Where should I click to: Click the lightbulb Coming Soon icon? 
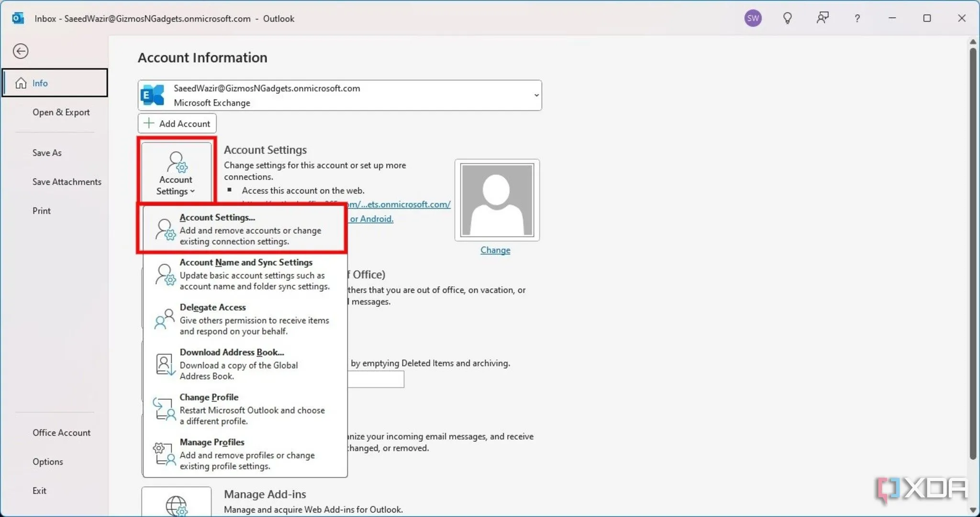(787, 18)
